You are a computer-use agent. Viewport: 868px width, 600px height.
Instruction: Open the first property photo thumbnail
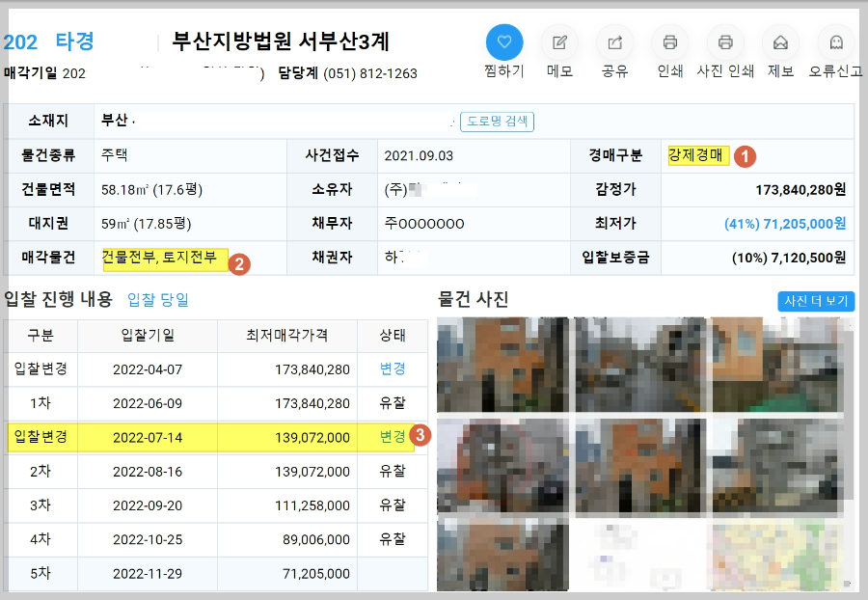[x=502, y=365]
